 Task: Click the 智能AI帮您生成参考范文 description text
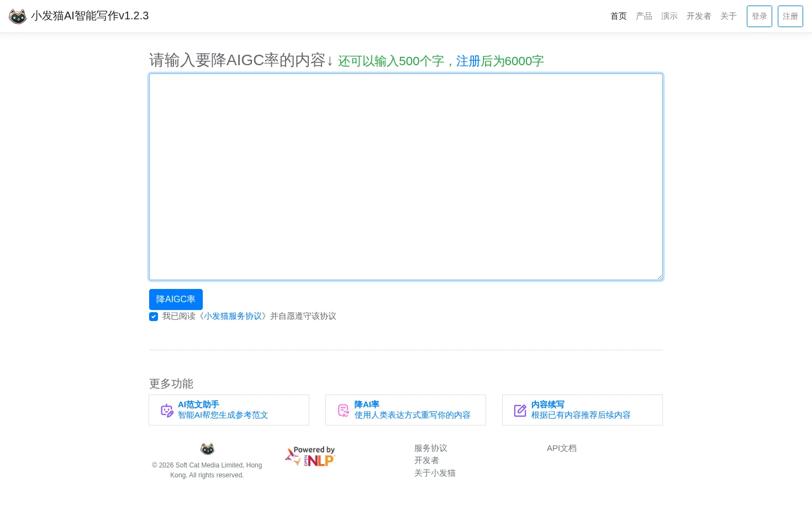(x=223, y=415)
